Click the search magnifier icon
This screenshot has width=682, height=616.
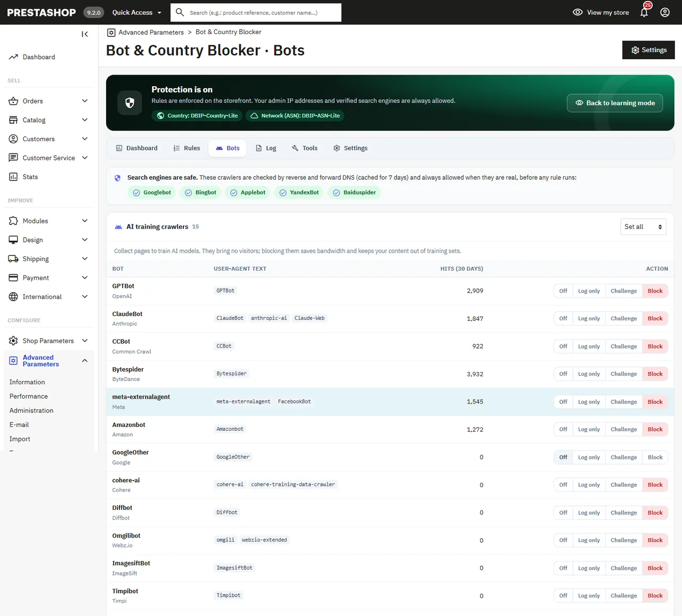coord(180,12)
